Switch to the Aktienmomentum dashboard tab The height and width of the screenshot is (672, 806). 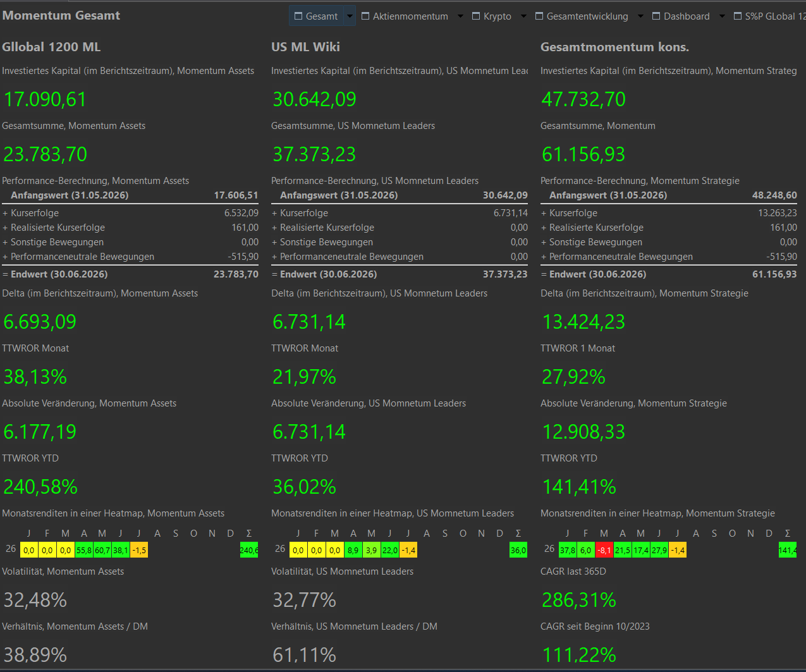410,16
